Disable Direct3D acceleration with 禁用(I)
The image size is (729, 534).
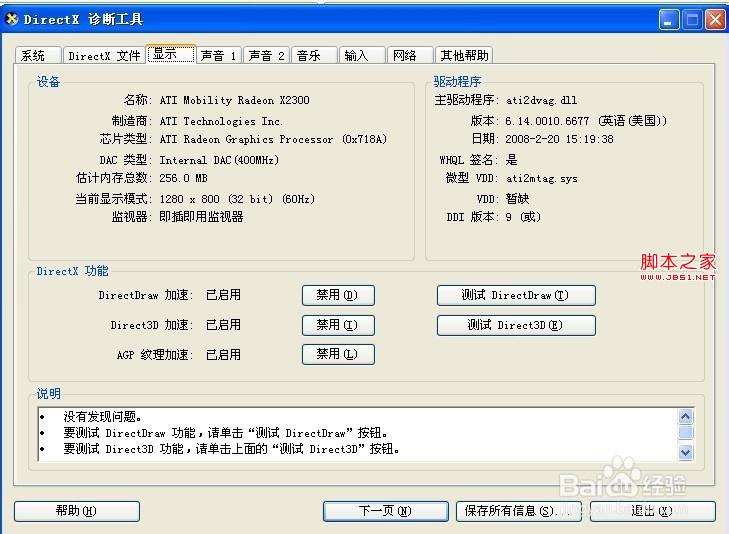tap(338, 325)
